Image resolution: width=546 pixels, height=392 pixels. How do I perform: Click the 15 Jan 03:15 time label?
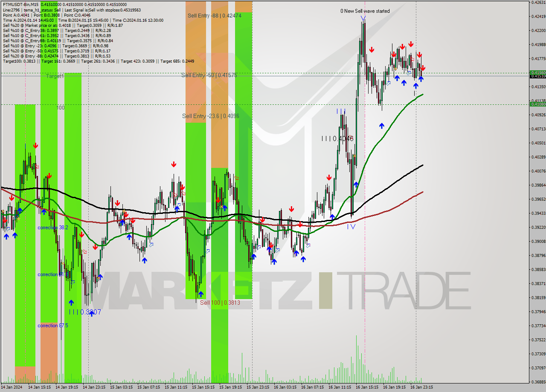coord(121,387)
